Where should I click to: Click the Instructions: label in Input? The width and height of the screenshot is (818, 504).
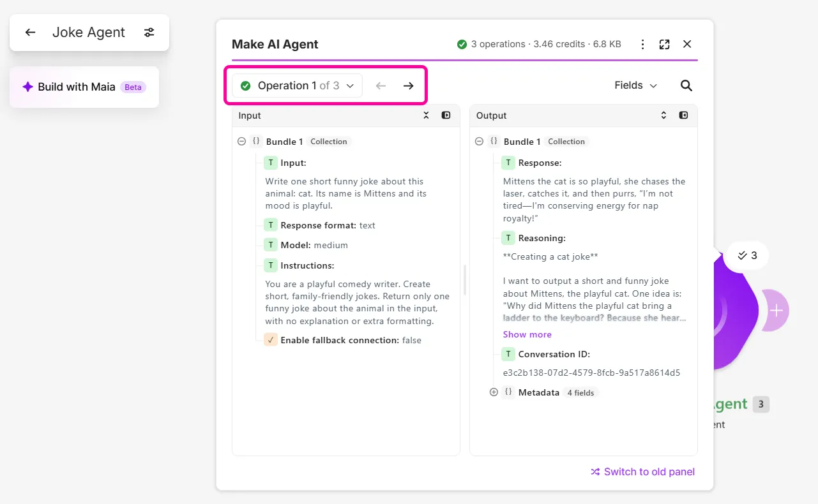307,265
